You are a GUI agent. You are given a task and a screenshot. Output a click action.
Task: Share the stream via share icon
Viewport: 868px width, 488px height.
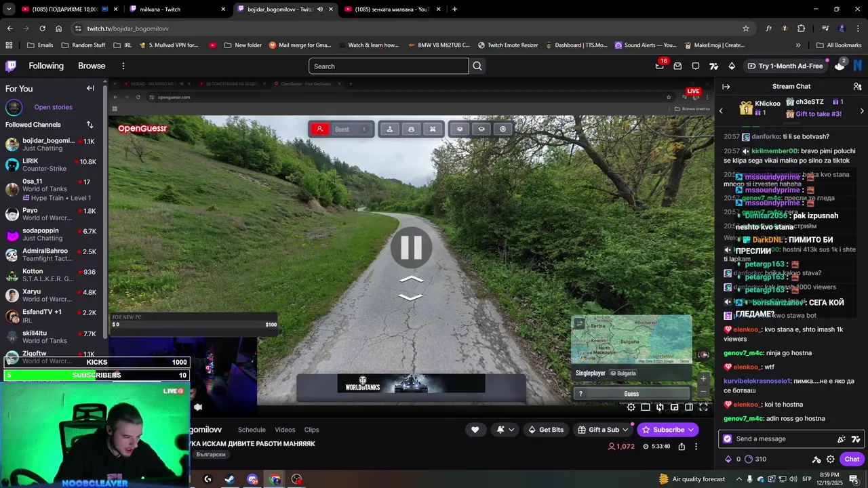click(x=682, y=447)
